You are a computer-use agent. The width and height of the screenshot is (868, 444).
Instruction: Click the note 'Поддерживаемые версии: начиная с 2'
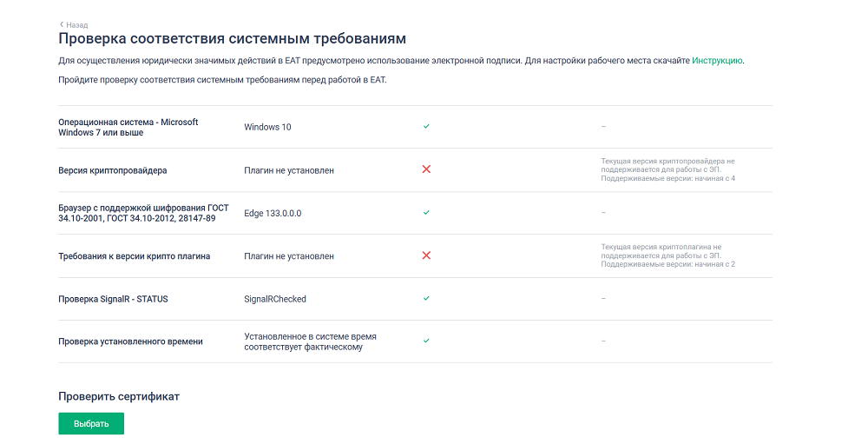[x=668, y=264]
